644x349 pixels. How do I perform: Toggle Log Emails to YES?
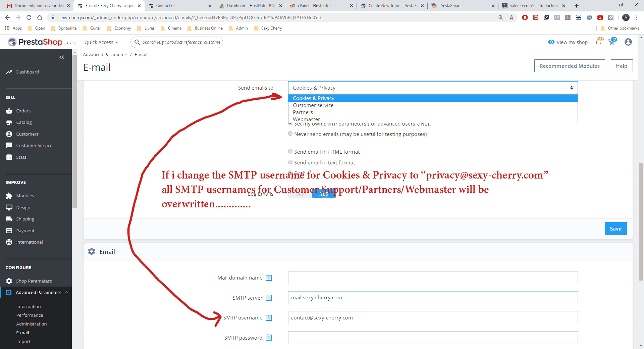click(x=324, y=194)
